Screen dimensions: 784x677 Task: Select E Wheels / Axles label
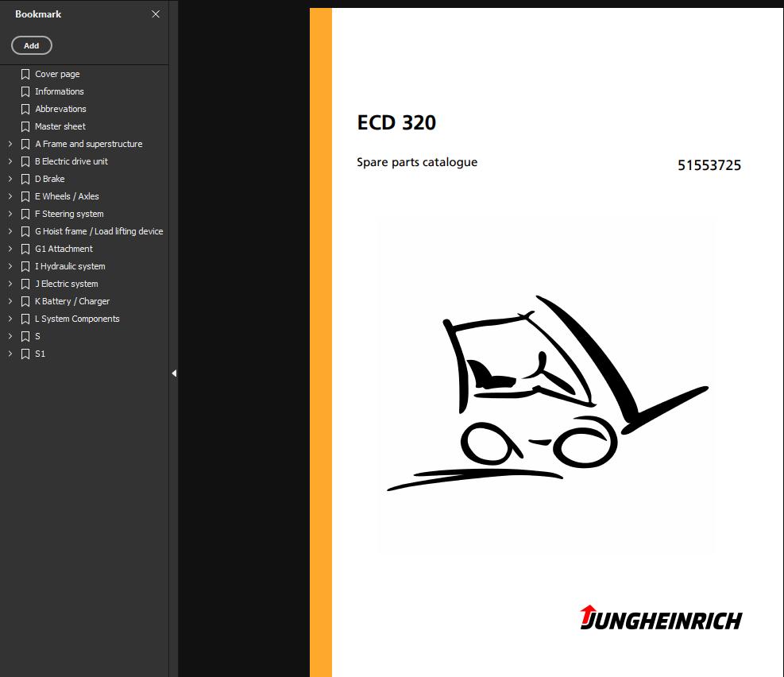point(67,196)
